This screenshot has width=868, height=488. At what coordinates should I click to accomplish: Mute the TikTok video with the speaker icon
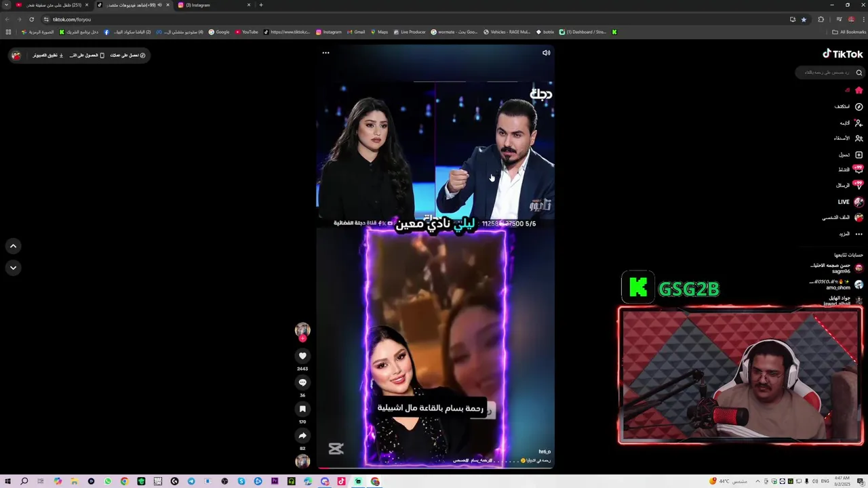click(546, 53)
